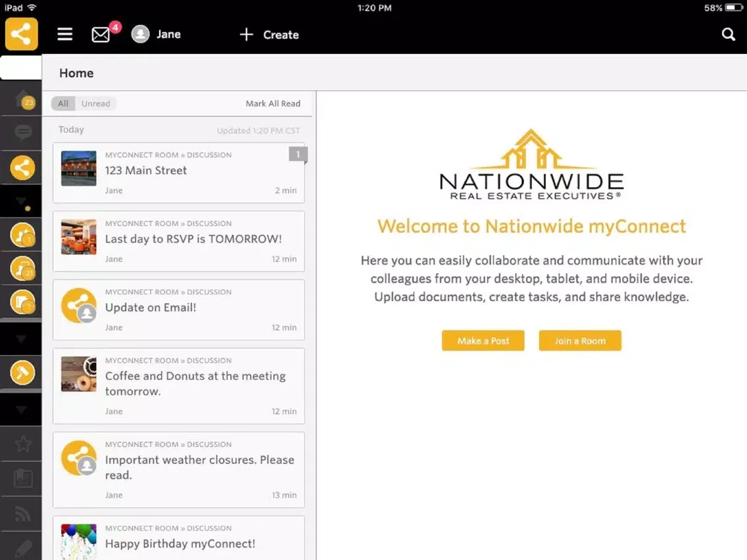The height and width of the screenshot is (560, 747).
Task: Open sidebar room icon with badge 1 and star
Action: (x=22, y=235)
